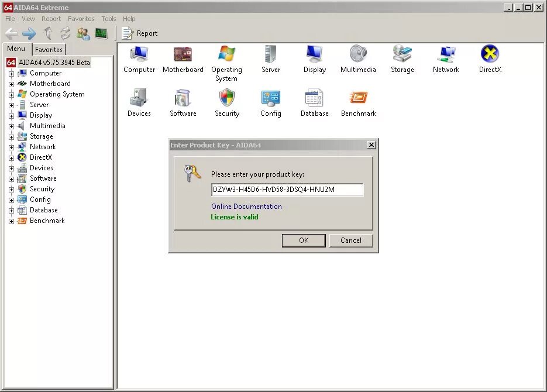
Task: Select Security in the tree
Action: [x=42, y=189]
